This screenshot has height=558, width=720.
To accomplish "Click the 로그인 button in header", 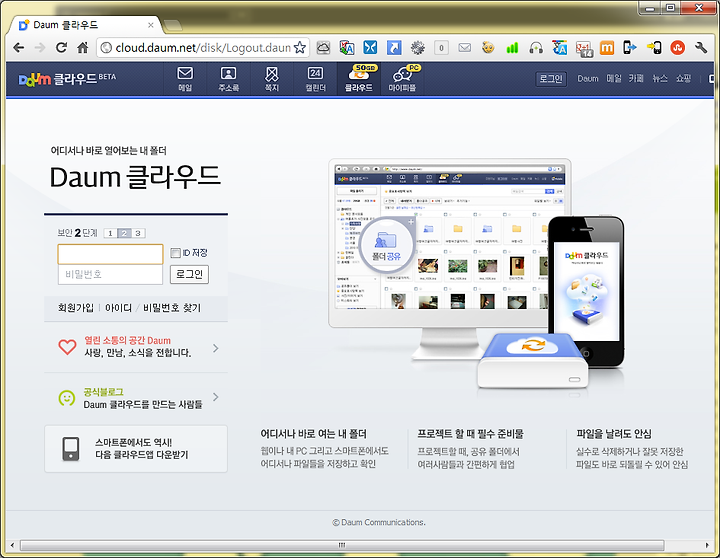I will (551, 79).
